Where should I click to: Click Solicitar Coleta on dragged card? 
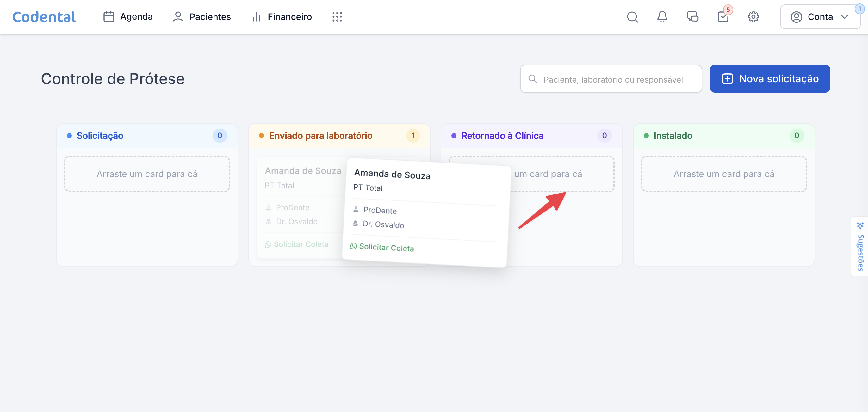click(x=386, y=248)
